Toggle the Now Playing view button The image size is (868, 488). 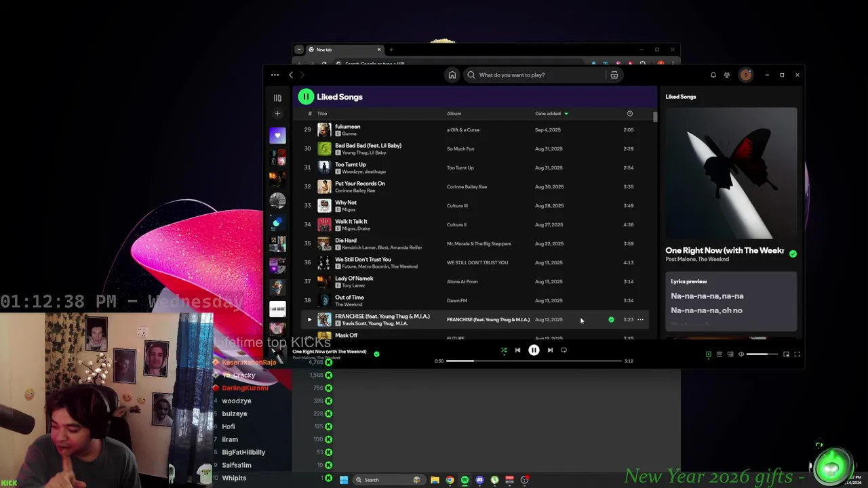click(709, 354)
